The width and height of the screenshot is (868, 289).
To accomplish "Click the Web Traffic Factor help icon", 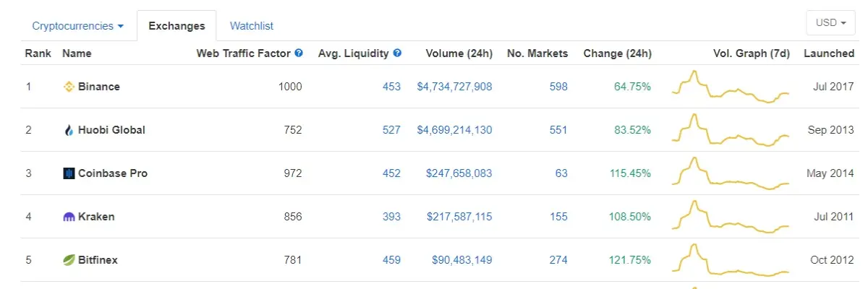I will tap(299, 53).
